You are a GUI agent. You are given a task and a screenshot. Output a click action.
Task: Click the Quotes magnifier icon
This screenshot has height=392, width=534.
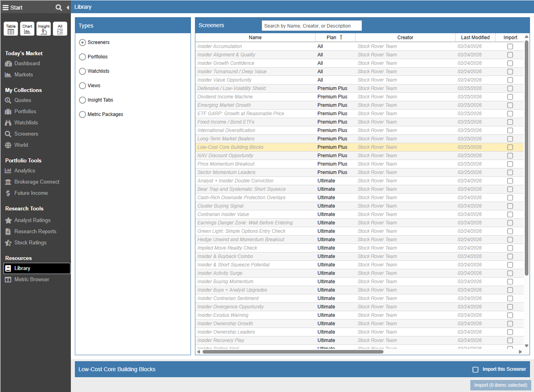pos(8,100)
